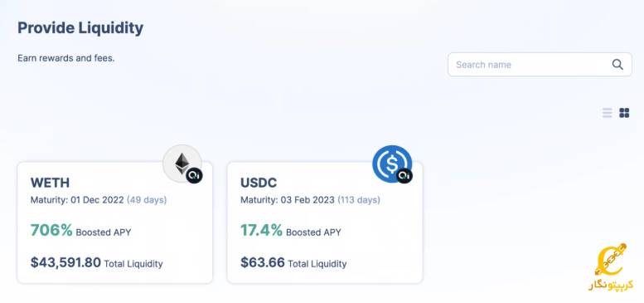This screenshot has width=644, height=303.
Task: Click the 17.4% Boosted APY value
Action: [x=261, y=230]
